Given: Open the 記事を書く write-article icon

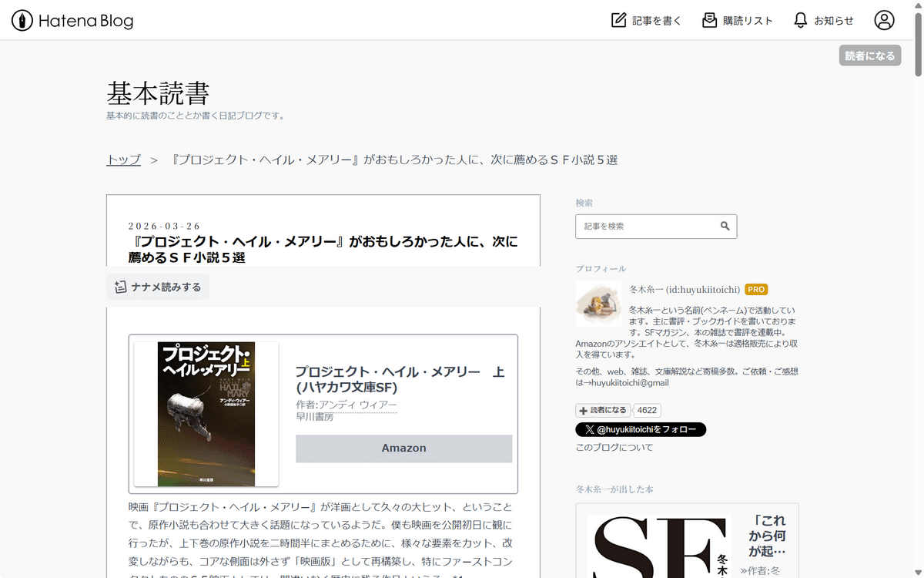Looking at the screenshot, I should [x=619, y=21].
